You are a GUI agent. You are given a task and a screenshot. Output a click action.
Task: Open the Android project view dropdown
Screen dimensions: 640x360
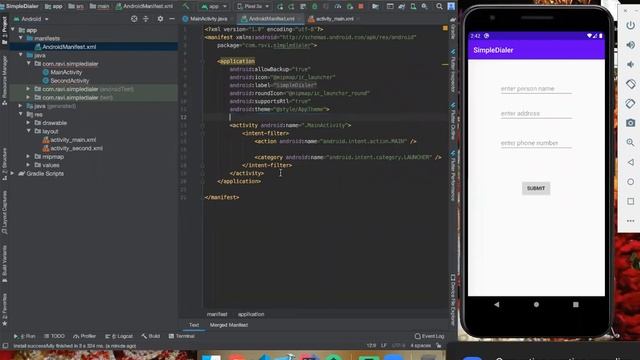[31, 19]
